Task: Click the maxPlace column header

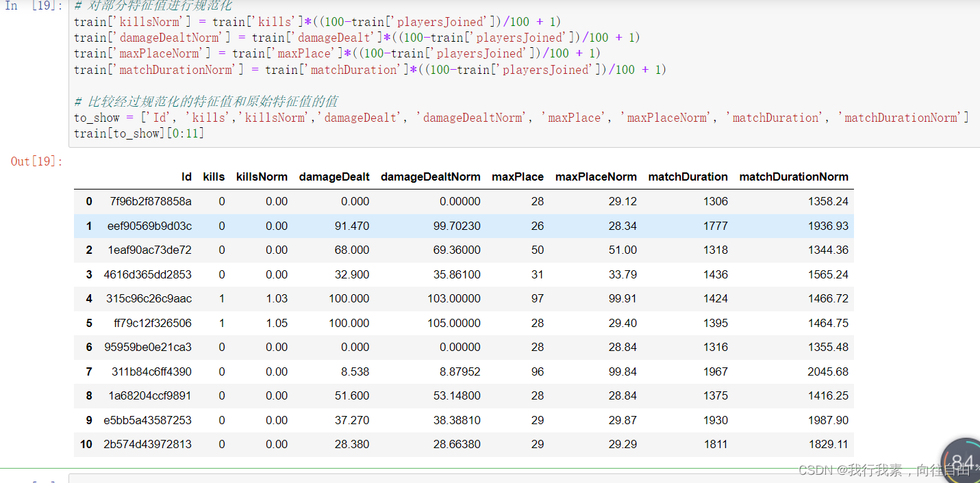Action: [x=518, y=177]
